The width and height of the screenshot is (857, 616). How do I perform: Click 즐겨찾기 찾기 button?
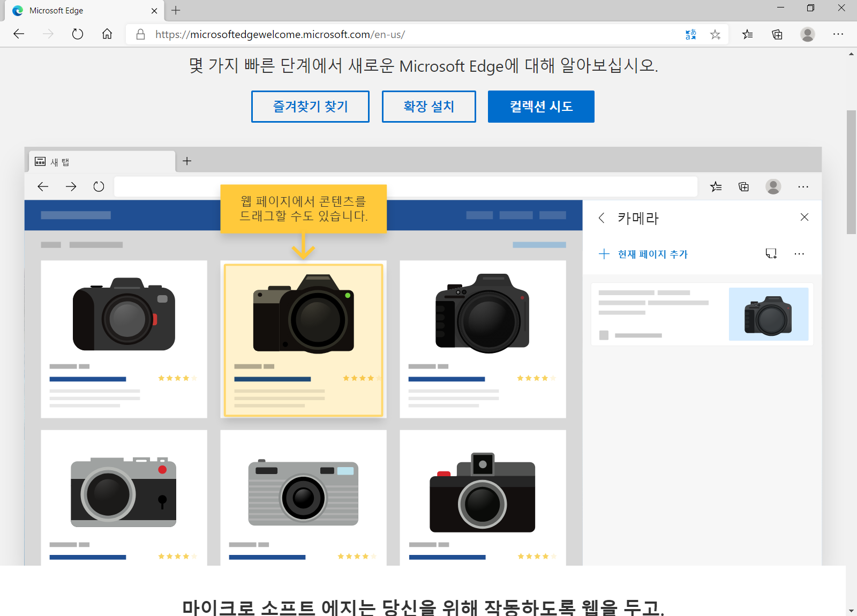pos(310,107)
